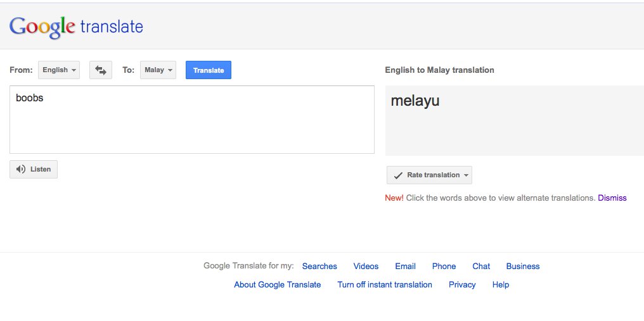644x321 pixels.
Task: Click inside the source text box containing boobs
Action: click(x=192, y=120)
